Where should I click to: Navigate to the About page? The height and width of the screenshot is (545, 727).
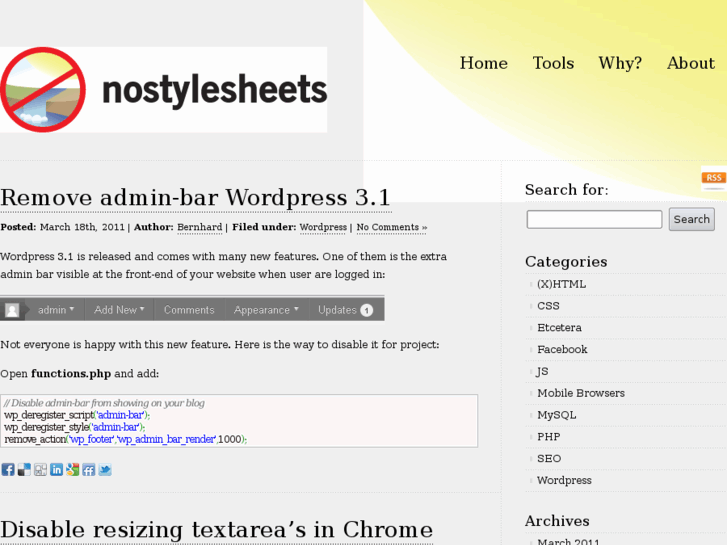pos(691,63)
